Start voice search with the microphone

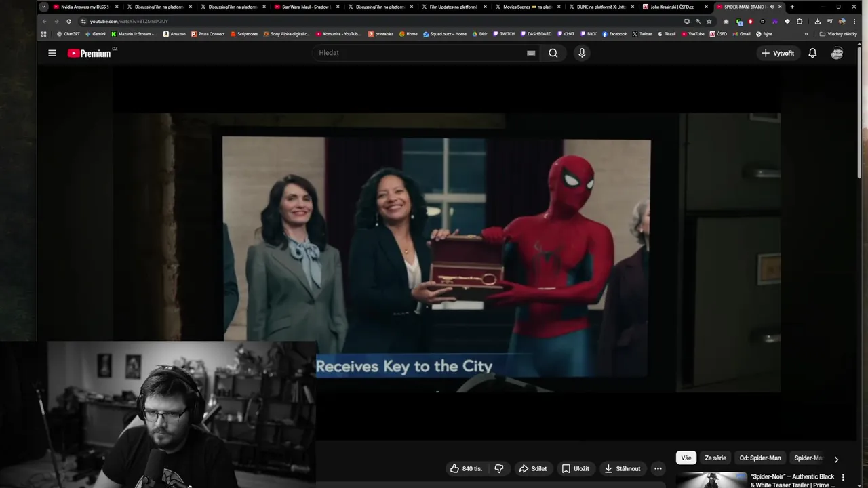582,53
